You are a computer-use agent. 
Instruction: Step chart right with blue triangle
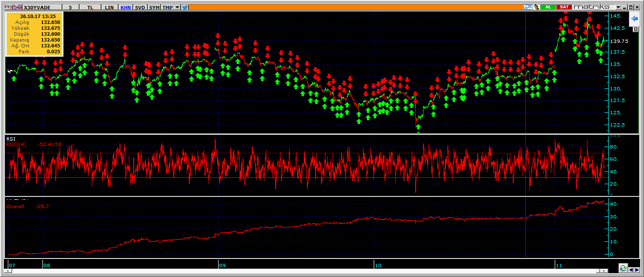637,270
